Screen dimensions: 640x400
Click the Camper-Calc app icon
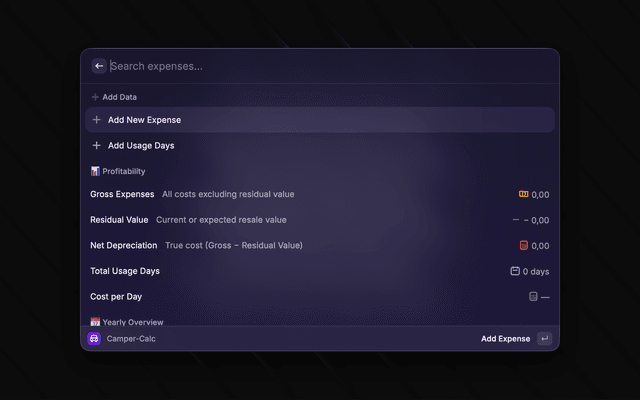point(94,338)
